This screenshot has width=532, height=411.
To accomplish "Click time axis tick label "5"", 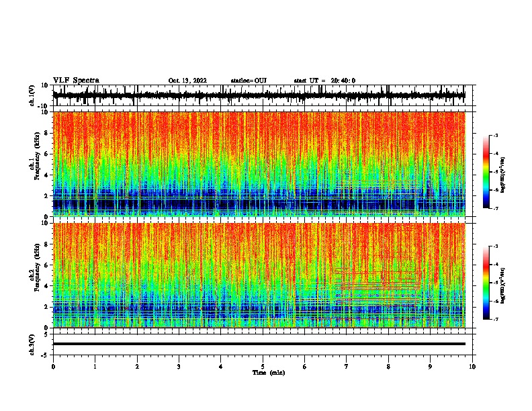I will point(263,367).
